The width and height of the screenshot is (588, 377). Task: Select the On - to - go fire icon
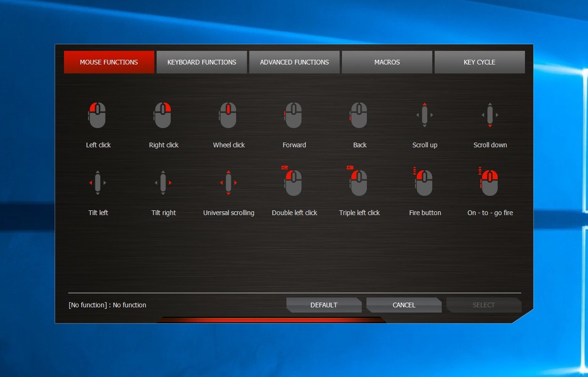point(489,181)
